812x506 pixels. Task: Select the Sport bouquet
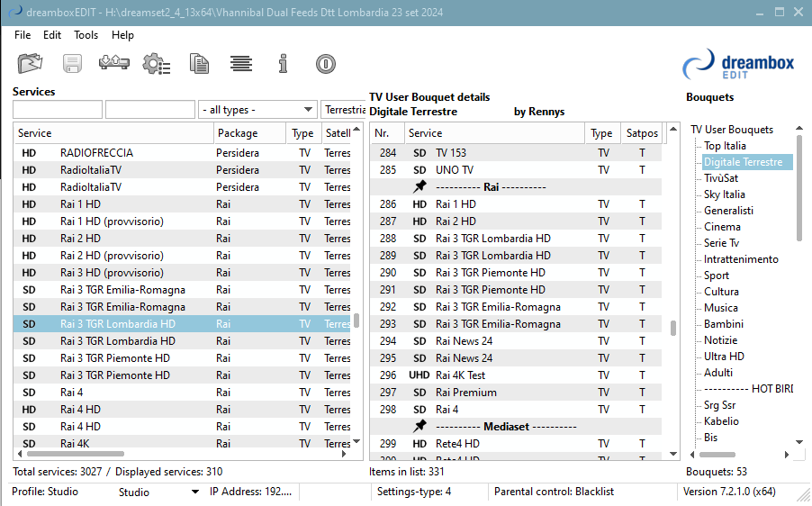pyautogui.click(x=717, y=276)
